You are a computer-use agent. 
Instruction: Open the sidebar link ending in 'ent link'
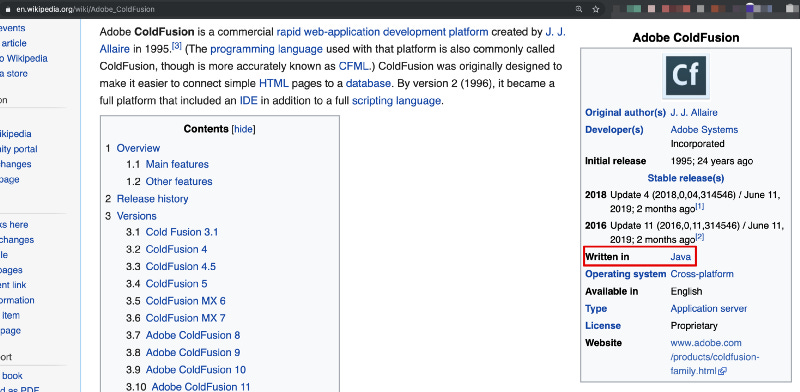[13, 285]
